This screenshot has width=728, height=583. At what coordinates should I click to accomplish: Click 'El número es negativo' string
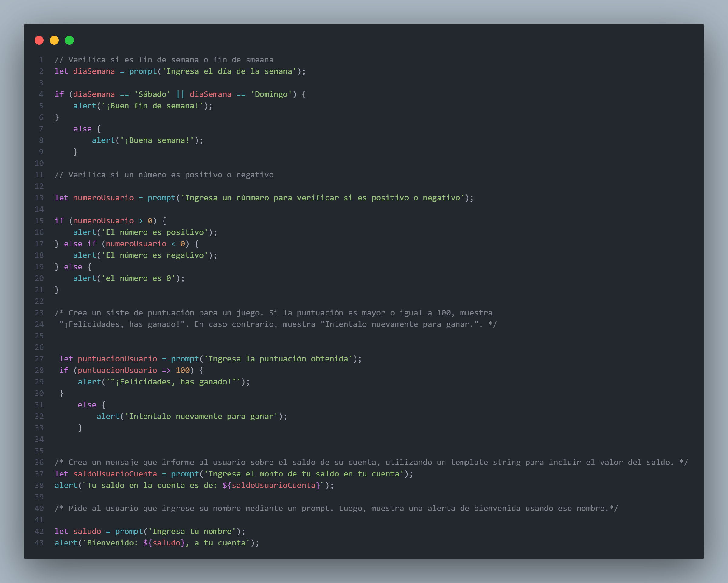tap(155, 255)
